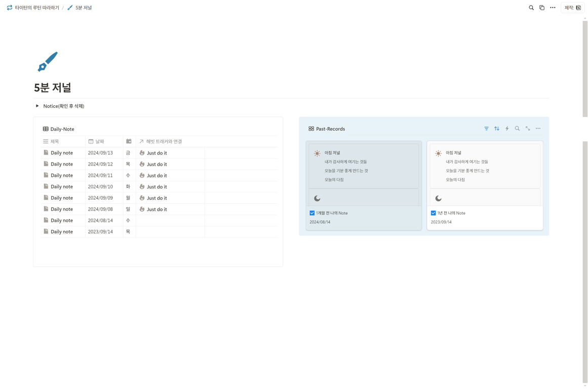Uncheck the 1개월 전 나의 Note checkbox
This screenshot has width=588, height=389.
(x=312, y=213)
